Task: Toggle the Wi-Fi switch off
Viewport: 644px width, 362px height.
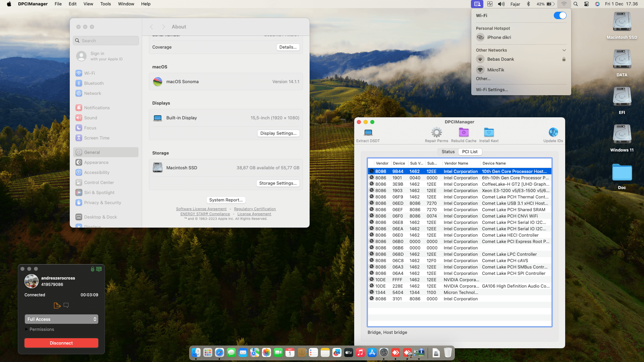Action: click(560, 15)
